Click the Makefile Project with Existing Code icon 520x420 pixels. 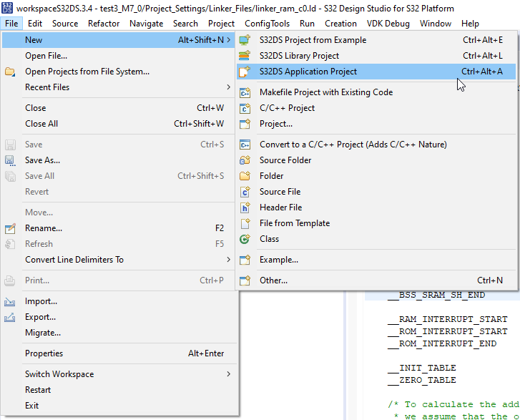pos(245,92)
